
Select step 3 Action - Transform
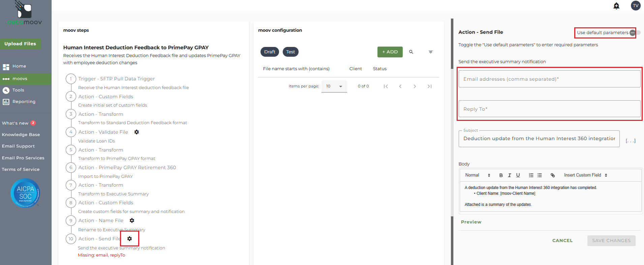[x=101, y=114]
